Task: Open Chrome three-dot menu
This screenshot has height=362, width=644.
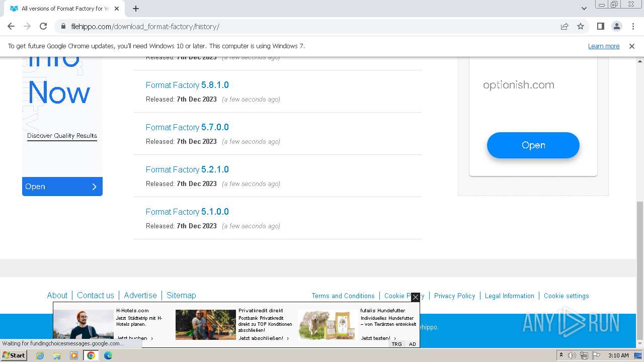Action: tap(632, 27)
